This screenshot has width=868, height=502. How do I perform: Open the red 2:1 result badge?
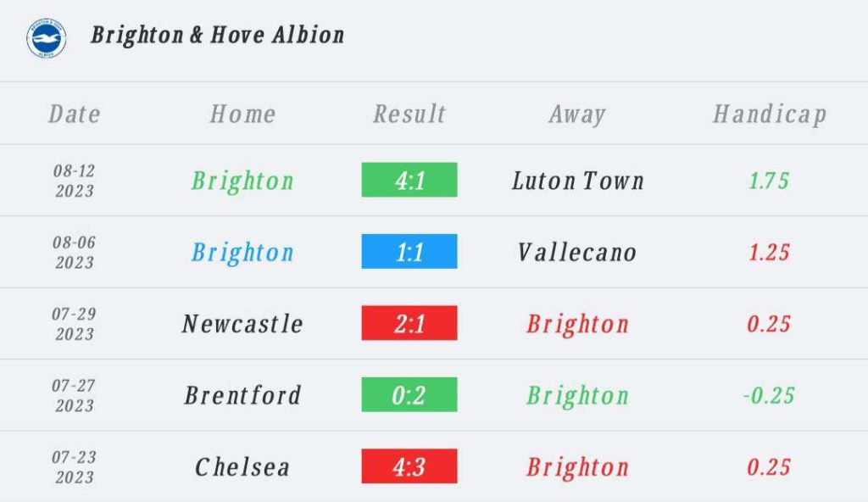coord(409,322)
